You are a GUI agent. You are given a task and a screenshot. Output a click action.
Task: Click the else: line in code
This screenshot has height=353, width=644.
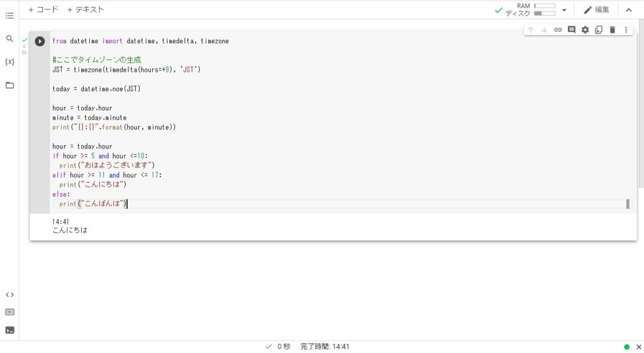click(61, 194)
